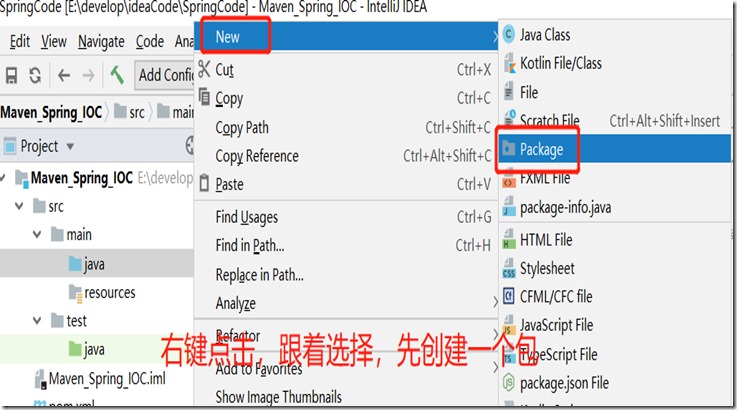Click the Forward navigation arrow icon
737x410 pixels.
(88, 75)
